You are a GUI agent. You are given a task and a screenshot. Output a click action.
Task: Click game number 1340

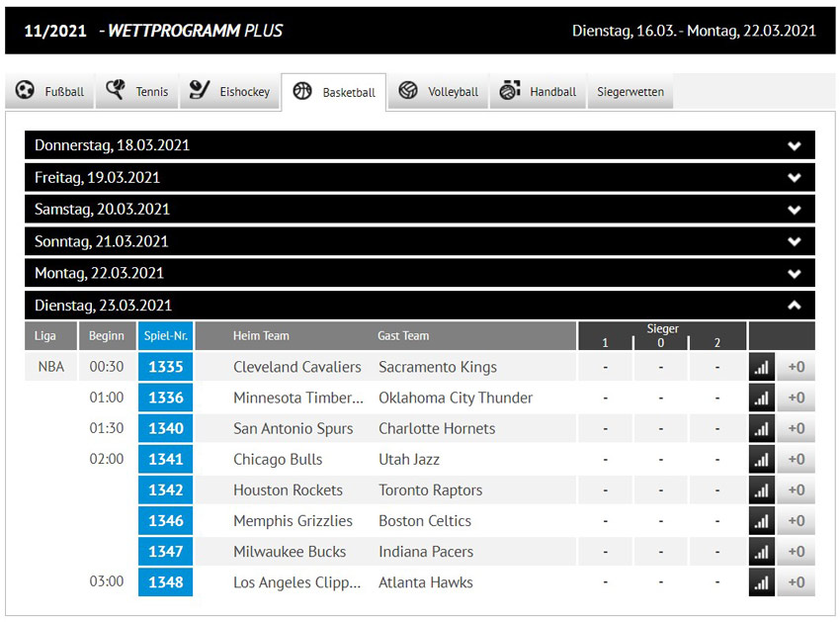[x=166, y=428]
